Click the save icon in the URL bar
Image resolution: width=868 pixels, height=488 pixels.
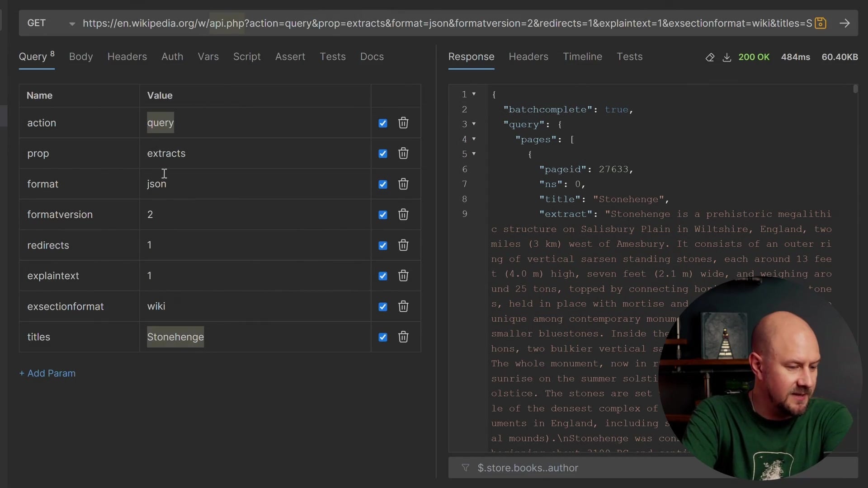point(821,23)
